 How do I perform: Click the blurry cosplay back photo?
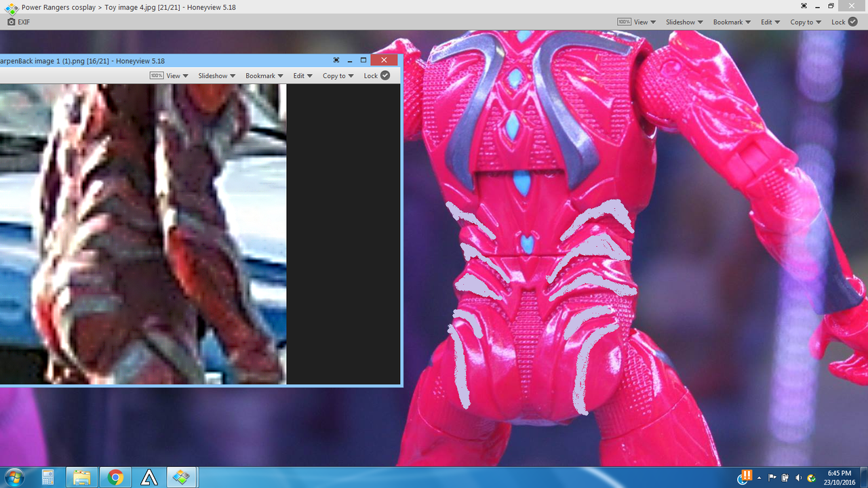point(143,234)
